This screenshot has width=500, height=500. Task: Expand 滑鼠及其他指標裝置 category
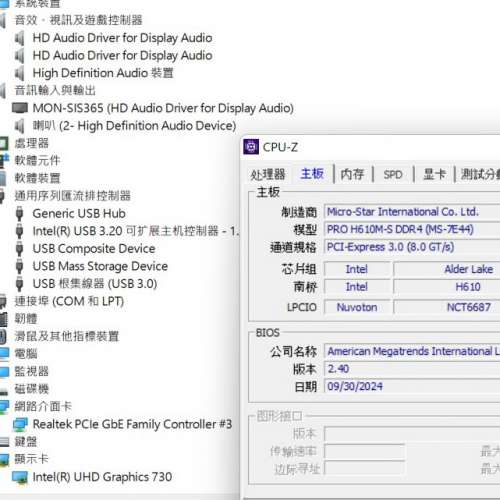tap(67, 336)
